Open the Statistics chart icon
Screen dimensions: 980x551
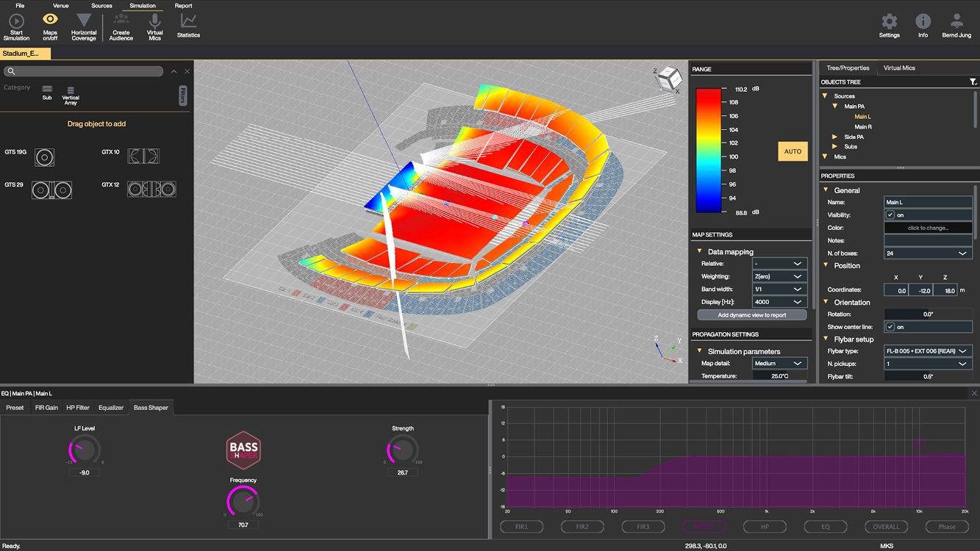[x=188, y=21]
